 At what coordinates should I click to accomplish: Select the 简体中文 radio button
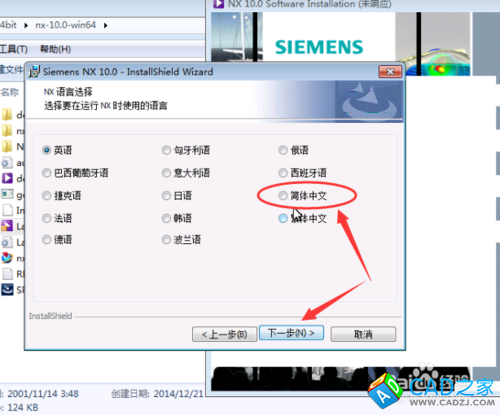tap(283, 196)
